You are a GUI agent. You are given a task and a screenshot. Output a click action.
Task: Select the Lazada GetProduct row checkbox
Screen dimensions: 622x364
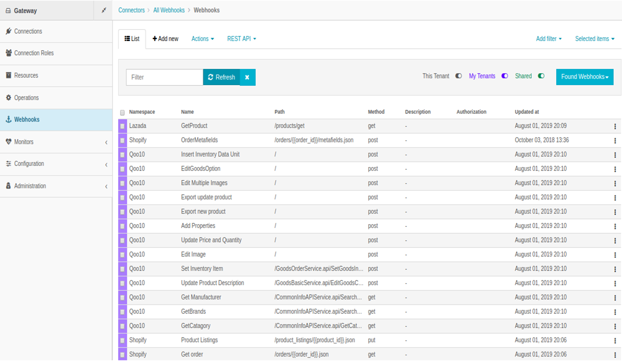click(x=122, y=126)
